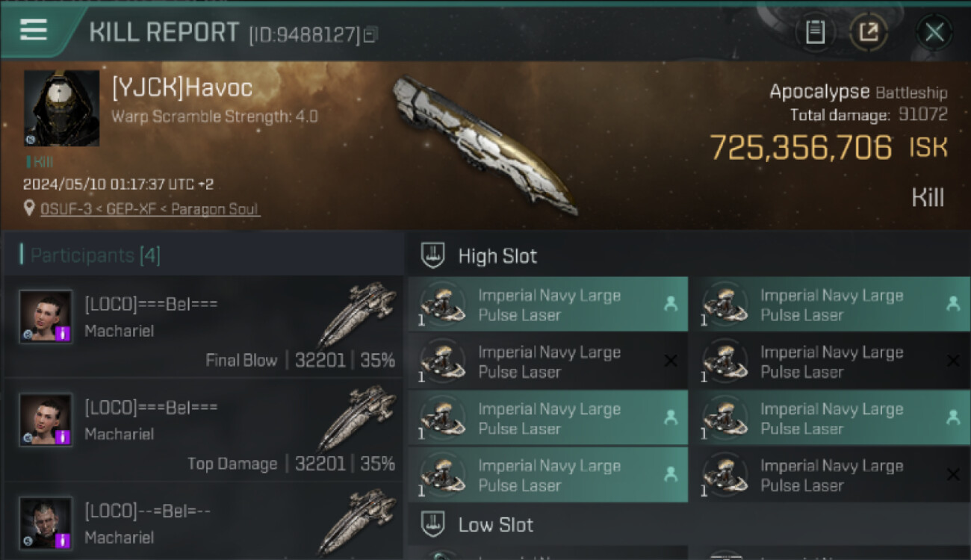The height and width of the screenshot is (560, 971).
Task: Select Final Blow participant portrait
Action: click(x=46, y=316)
